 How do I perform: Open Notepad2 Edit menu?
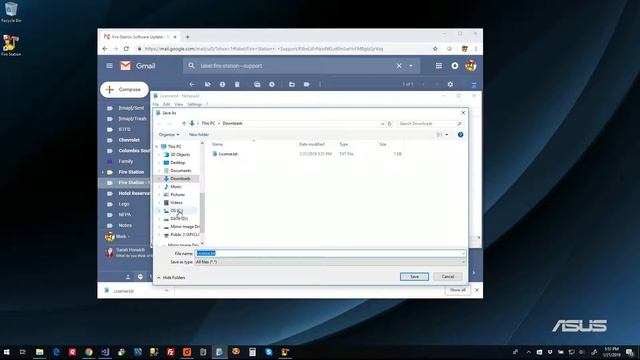pos(167,104)
